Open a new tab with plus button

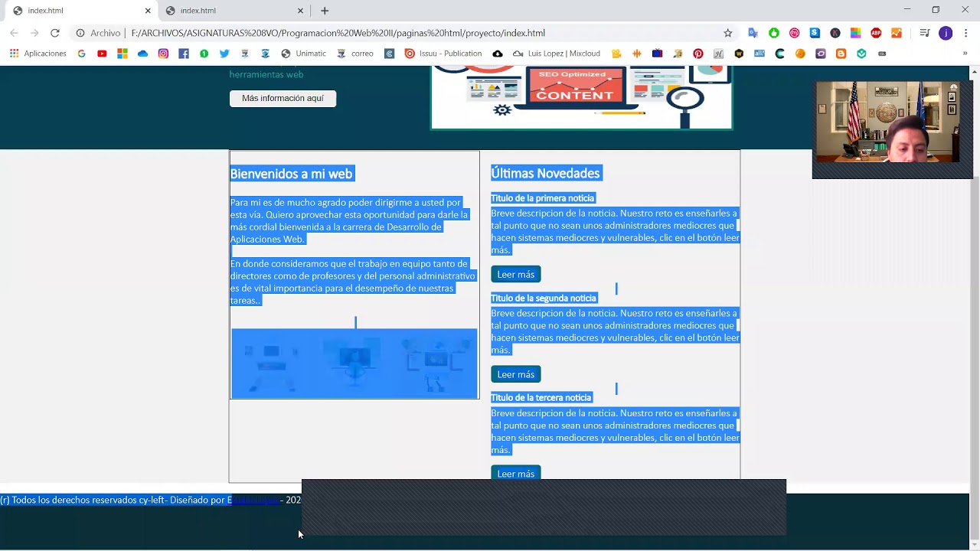pyautogui.click(x=325, y=11)
